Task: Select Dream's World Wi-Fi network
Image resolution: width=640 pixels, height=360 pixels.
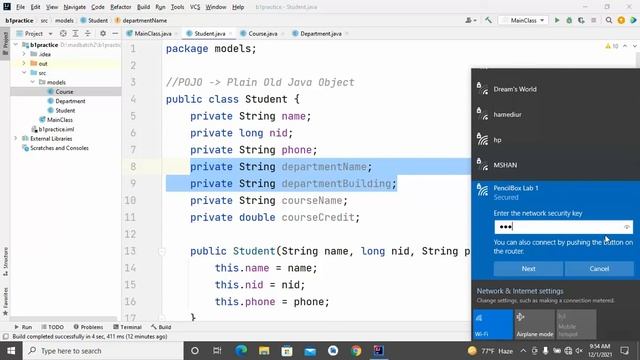Action: pos(556,89)
